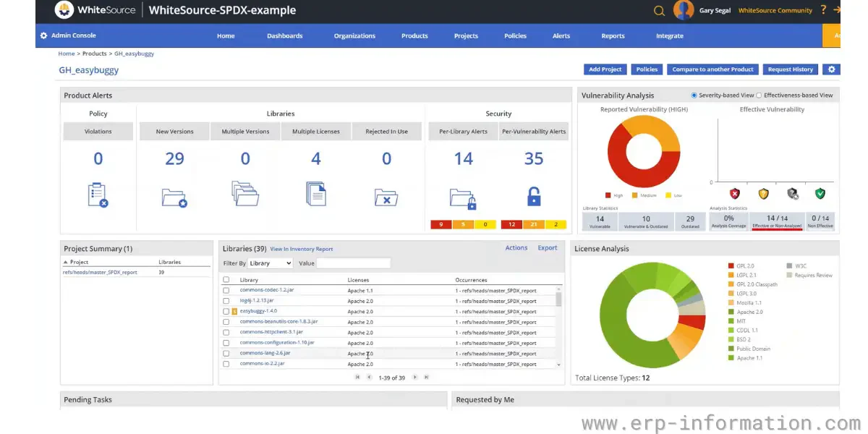Open the gear settings icon beside Request History
868x434 pixels.
point(831,69)
